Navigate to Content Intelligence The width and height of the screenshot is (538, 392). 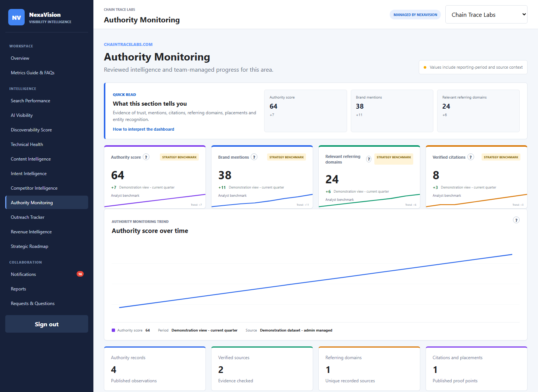tap(47, 159)
